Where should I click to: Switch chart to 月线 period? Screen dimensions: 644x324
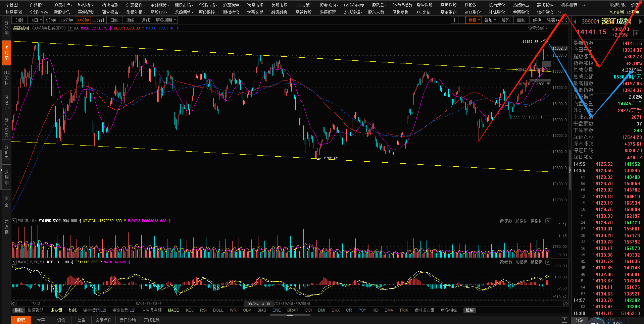click(x=146, y=20)
